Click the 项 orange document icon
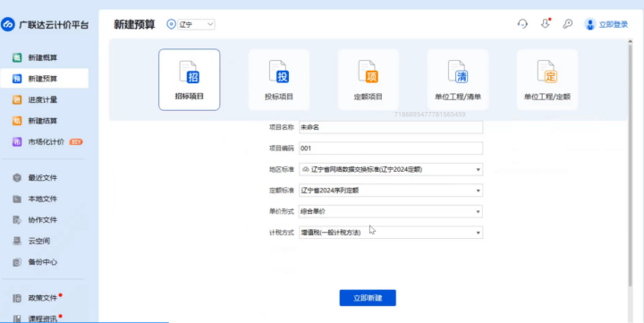 coord(368,72)
